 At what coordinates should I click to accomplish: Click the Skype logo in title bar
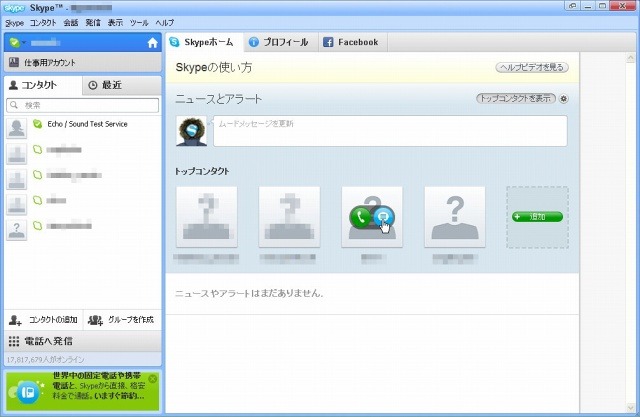click(14, 8)
